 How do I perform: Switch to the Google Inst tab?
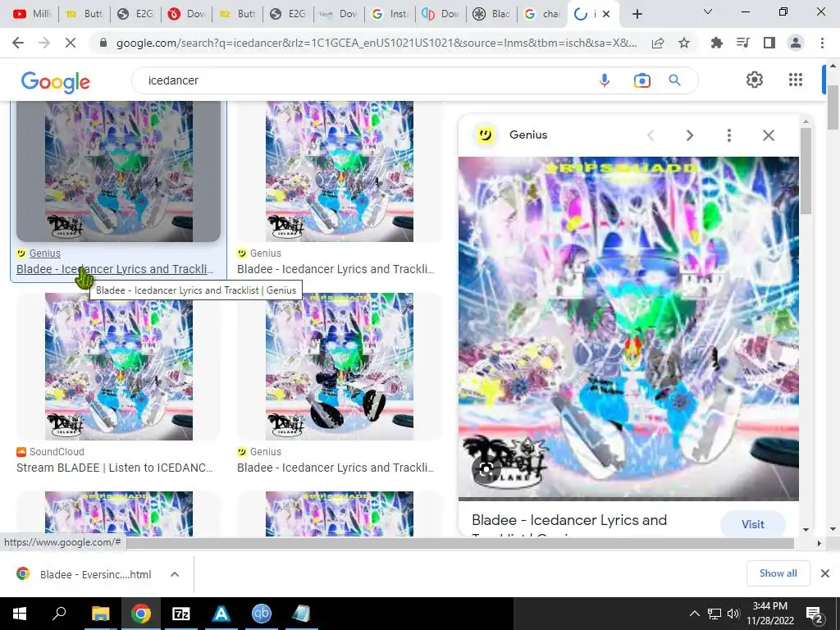tap(390, 14)
